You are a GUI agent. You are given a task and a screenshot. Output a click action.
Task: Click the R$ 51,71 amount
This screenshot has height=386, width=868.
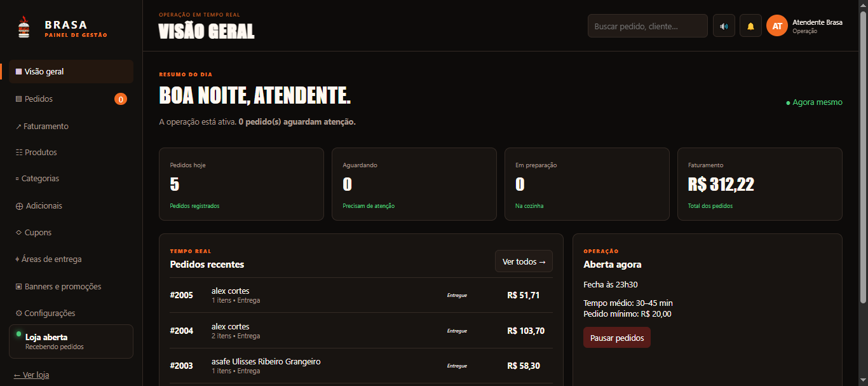tap(524, 295)
